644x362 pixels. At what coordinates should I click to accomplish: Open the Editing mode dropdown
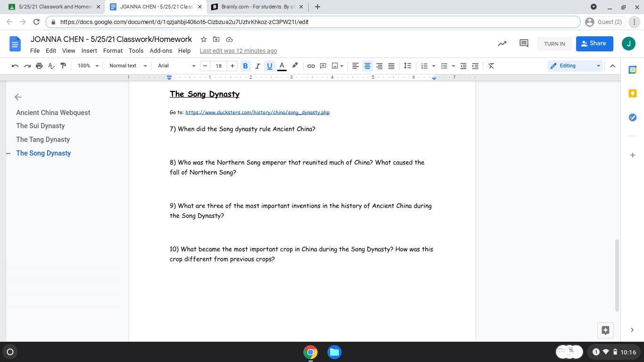point(575,66)
